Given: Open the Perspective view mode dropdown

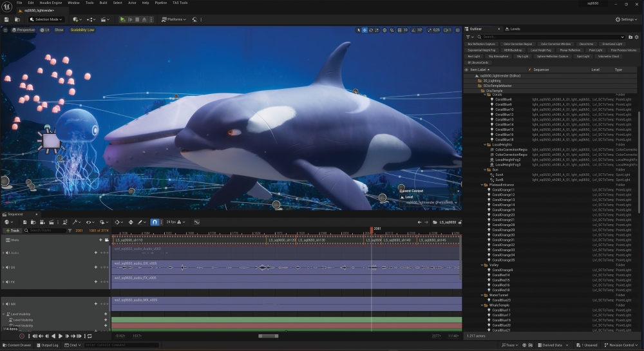Looking at the screenshot, I should click(23, 30).
